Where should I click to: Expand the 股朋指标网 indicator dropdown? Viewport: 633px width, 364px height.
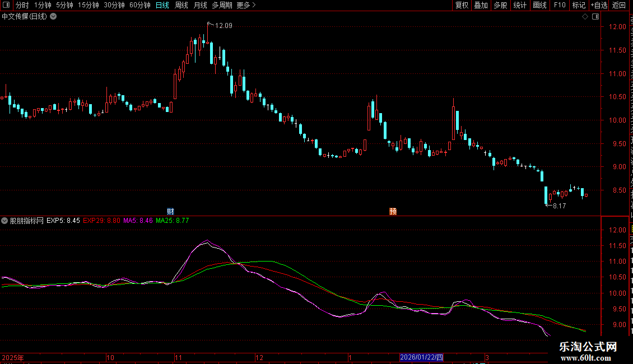[x=5, y=221]
